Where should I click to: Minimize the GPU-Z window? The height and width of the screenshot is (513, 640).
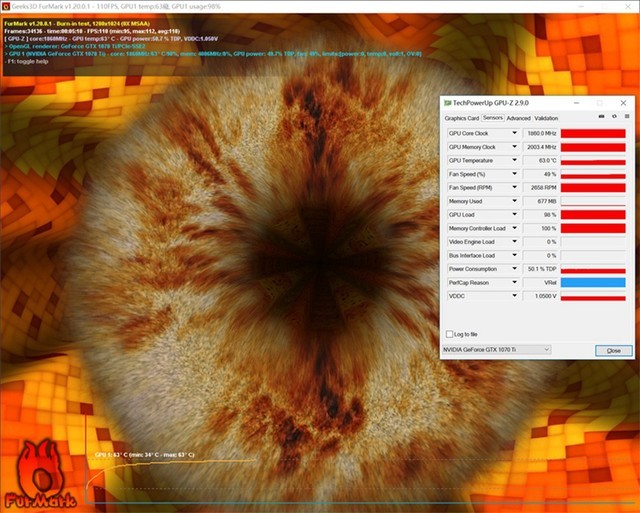576,103
